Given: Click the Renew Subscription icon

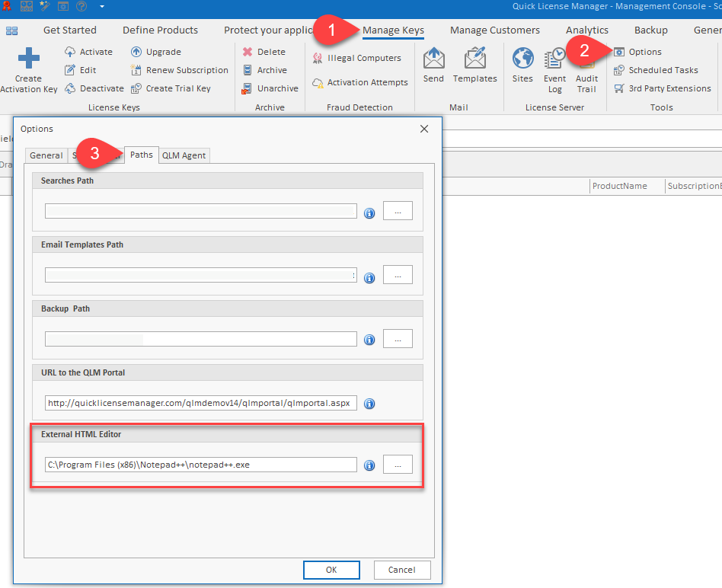Looking at the screenshot, I should (x=136, y=70).
